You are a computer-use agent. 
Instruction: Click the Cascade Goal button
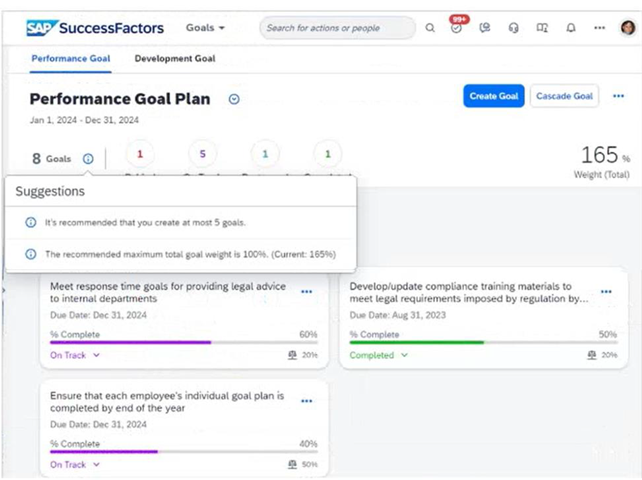click(564, 96)
